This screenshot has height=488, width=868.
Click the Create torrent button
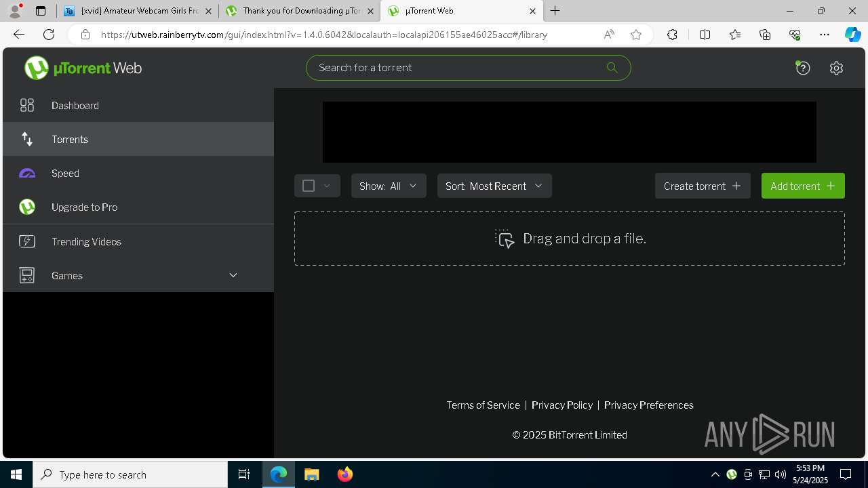(x=703, y=186)
